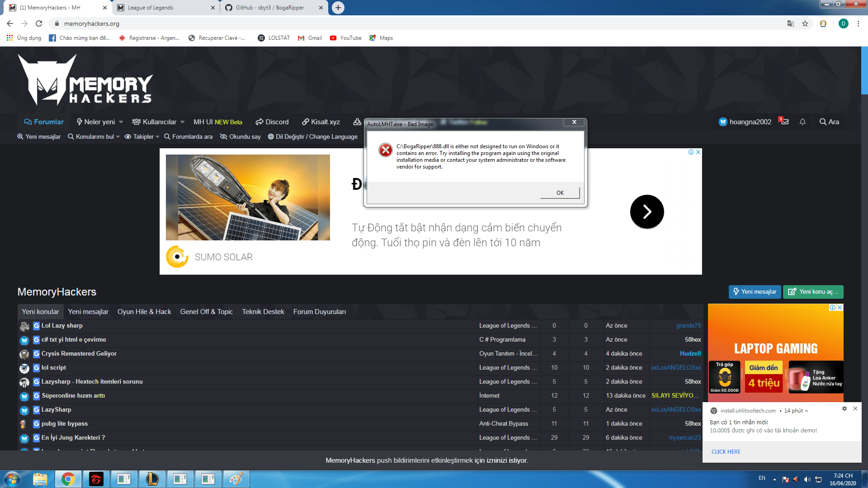The width and height of the screenshot is (868, 488).
Task: Close the Sumo Solar ad
Action: click(698, 152)
